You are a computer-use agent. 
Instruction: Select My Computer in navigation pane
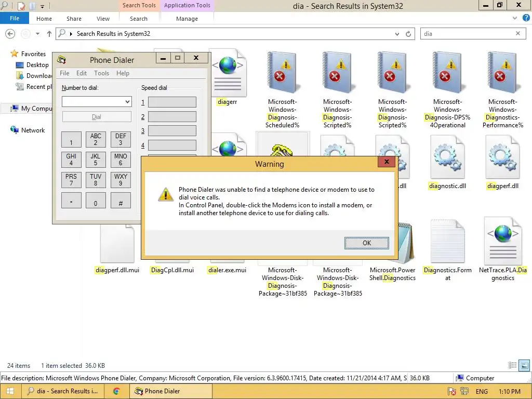tap(37, 109)
